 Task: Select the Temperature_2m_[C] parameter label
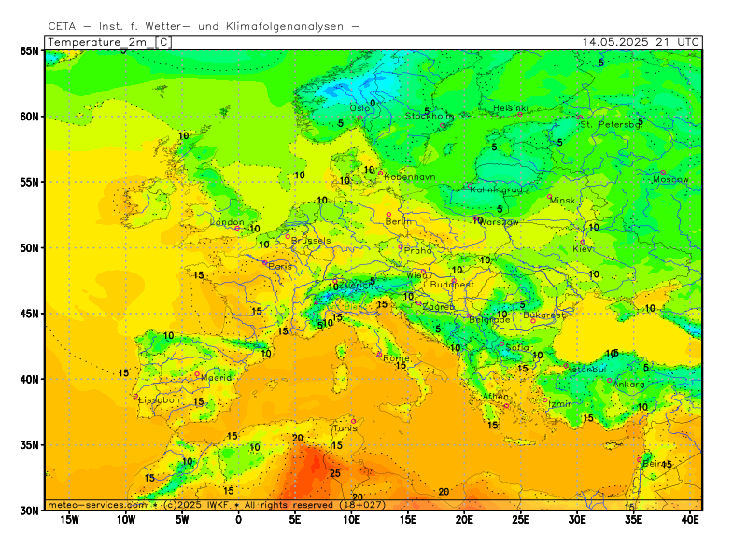(108, 42)
